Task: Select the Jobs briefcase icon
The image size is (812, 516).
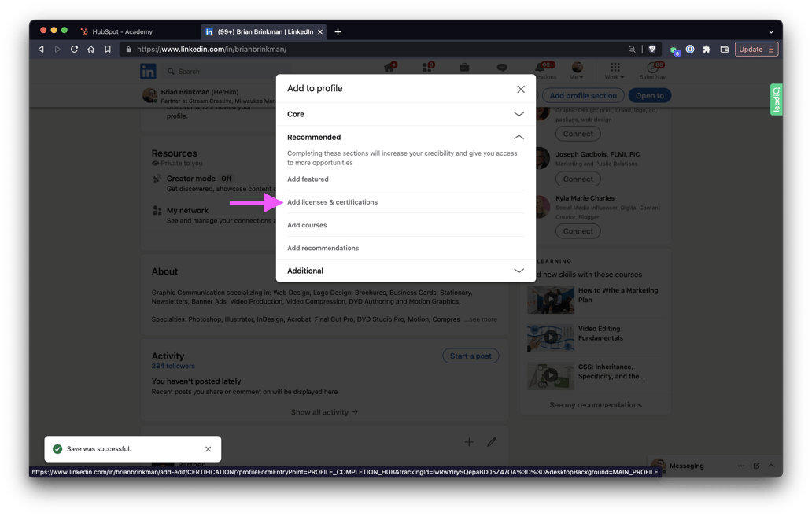Action: (464, 68)
